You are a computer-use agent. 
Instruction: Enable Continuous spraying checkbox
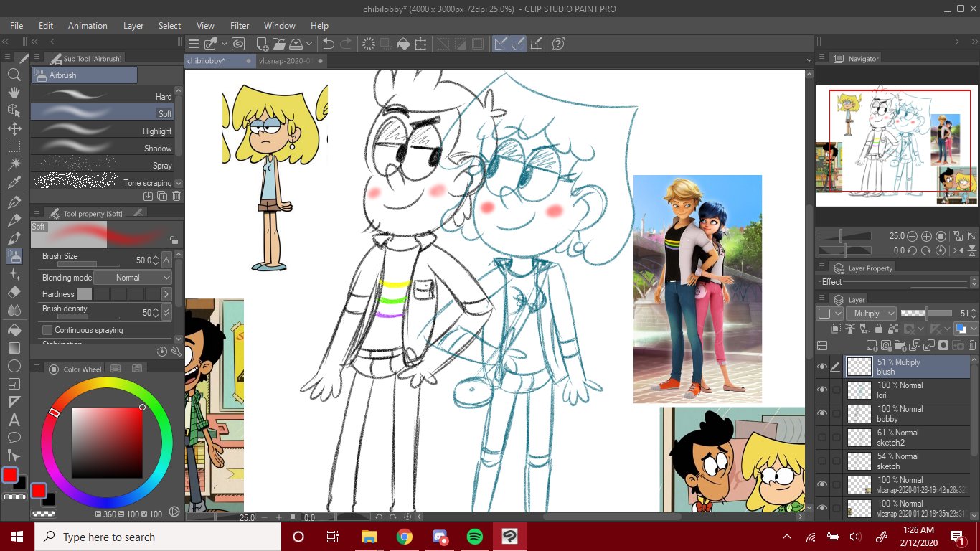pos(47,330)
